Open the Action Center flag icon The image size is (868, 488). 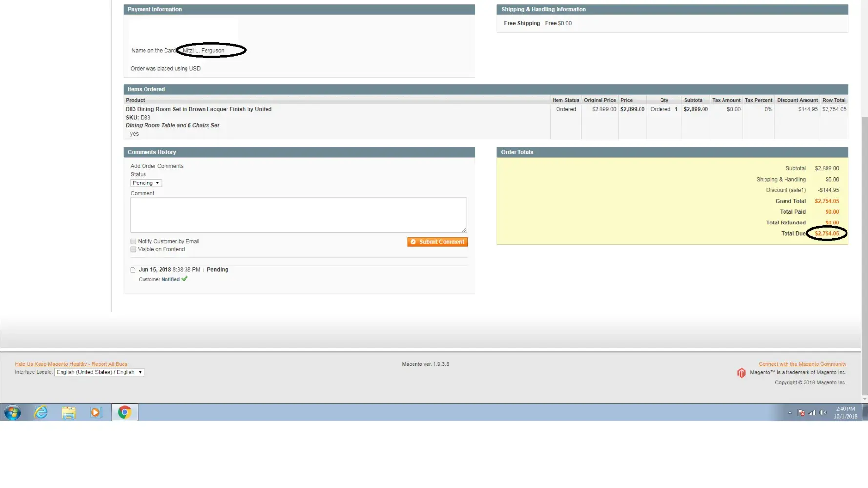(801, 413)
